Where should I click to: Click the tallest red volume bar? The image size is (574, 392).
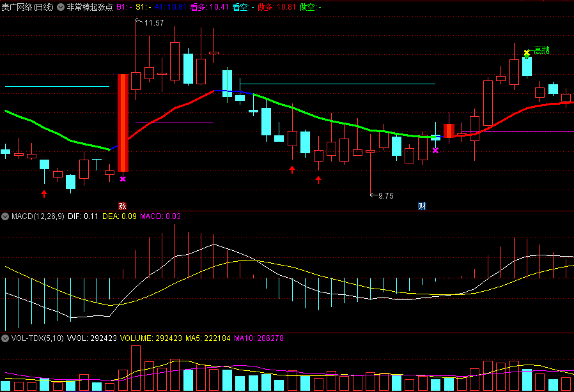coord(136,368)
